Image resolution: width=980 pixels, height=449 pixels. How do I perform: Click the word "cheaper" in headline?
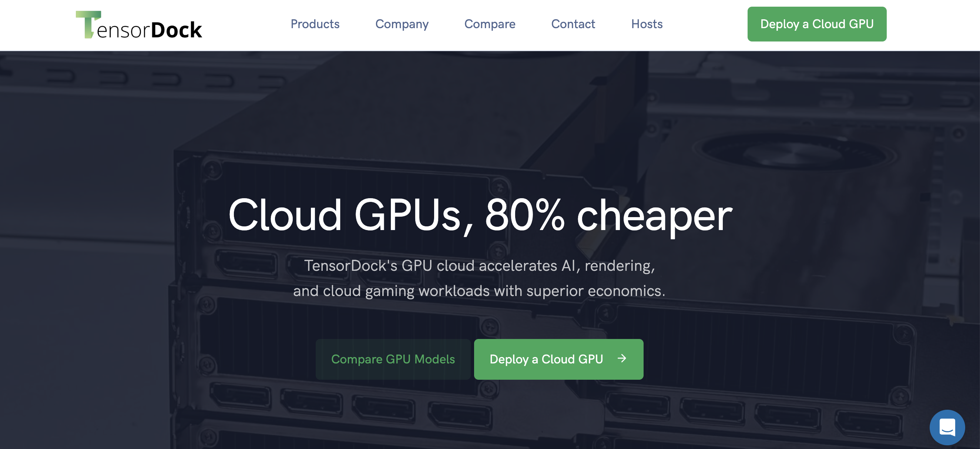coord(654,216)
